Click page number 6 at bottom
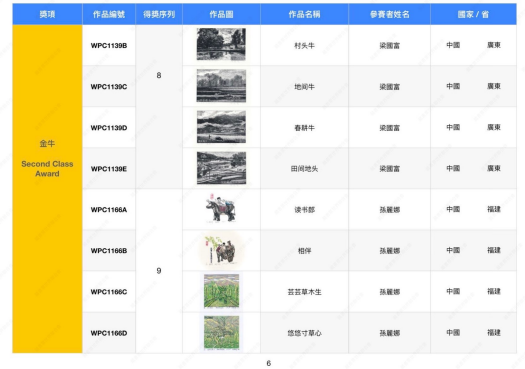The width and height of the screenshot is (525, 369). click(x=269, y=363)
